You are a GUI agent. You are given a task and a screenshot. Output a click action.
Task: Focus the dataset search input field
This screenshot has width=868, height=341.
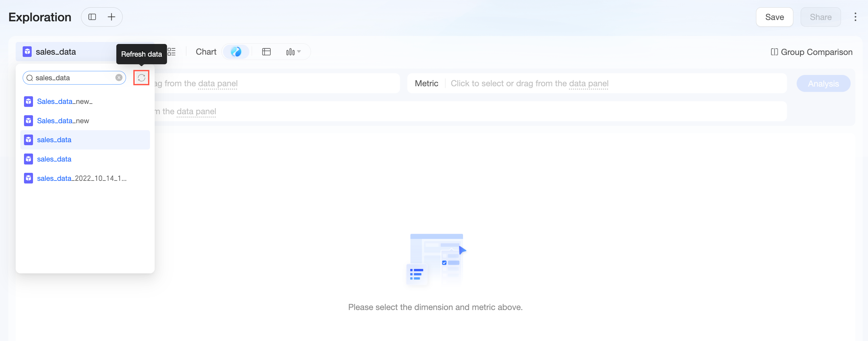click(x=74, y=78)
